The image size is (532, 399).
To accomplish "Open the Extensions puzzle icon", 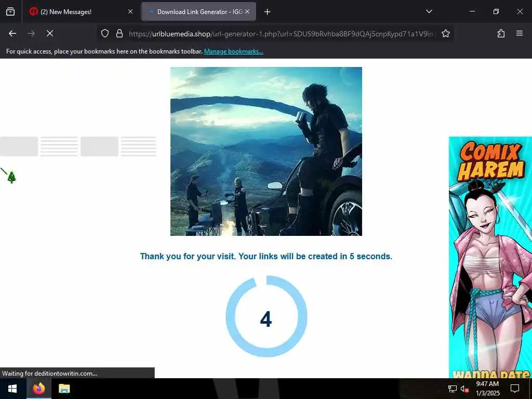I will coord(501,33).
